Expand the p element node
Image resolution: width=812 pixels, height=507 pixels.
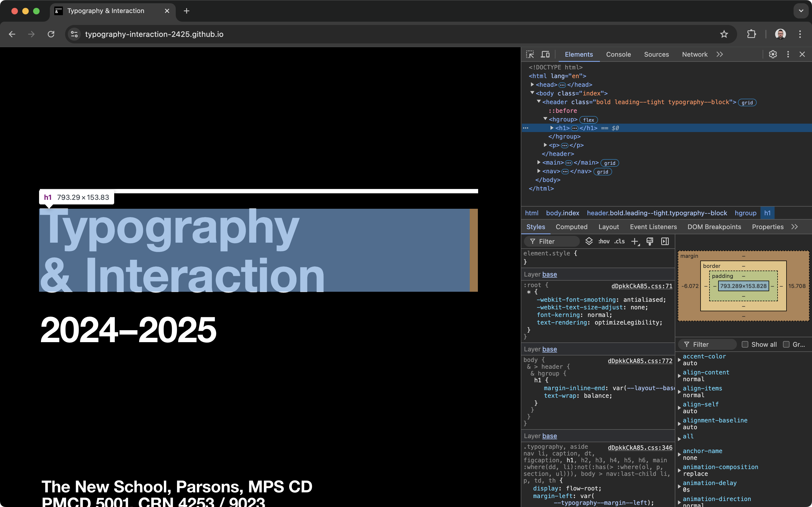545,145
